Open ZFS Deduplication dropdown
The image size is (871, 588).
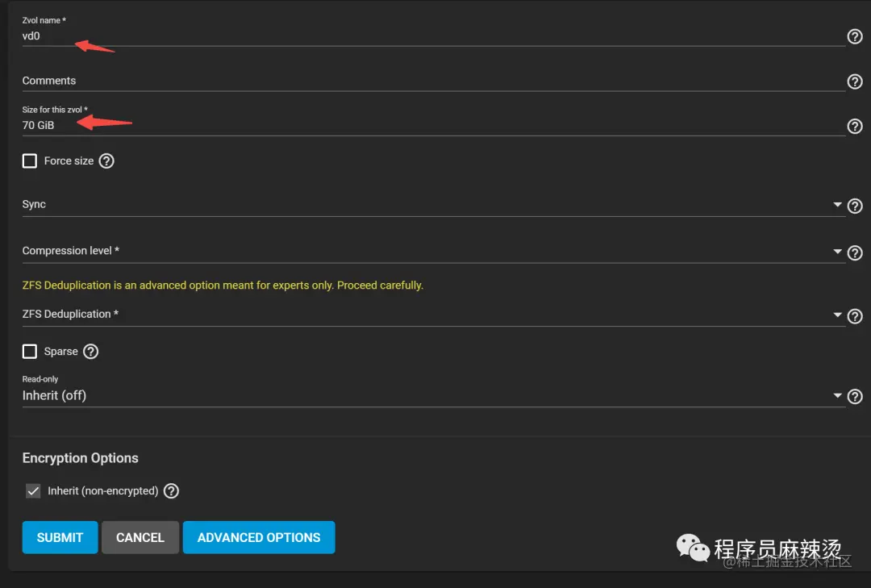pos(433,315)
